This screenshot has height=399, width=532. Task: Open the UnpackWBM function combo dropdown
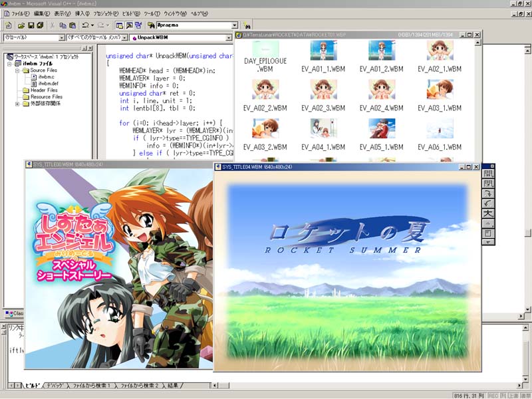[229, 37]
